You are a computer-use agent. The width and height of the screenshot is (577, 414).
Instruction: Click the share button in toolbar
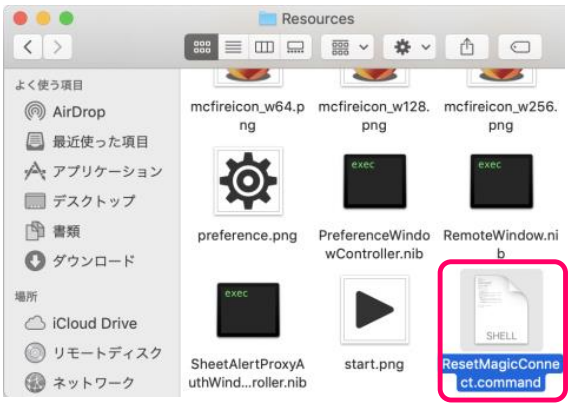point(467,47)
